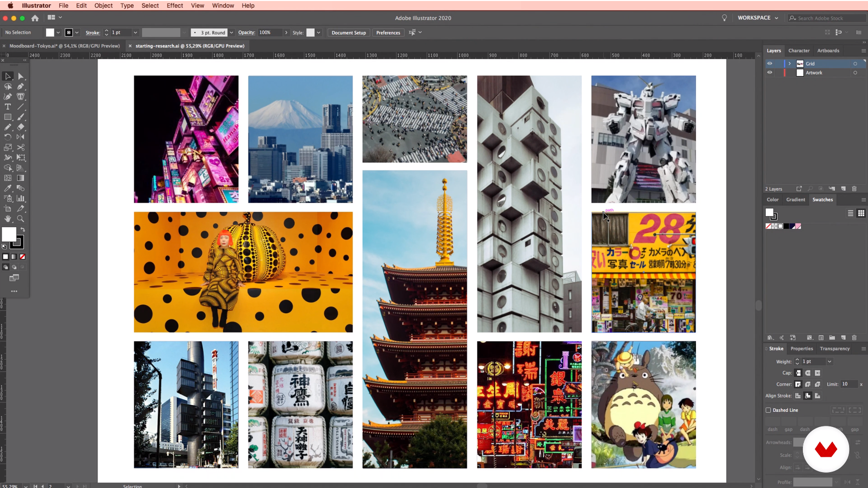Open the Effect menu

click(175, 5)
